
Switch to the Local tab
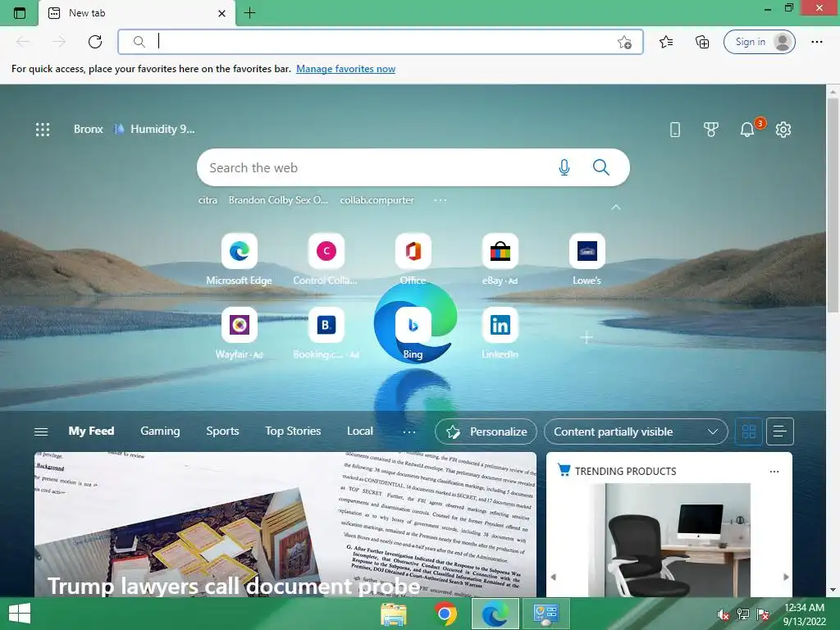(360, 431)
